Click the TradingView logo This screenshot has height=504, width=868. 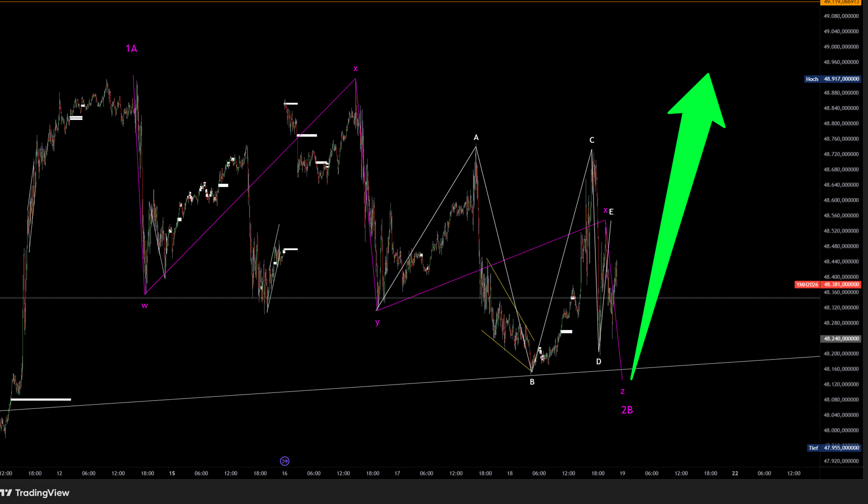click(35, 492)
